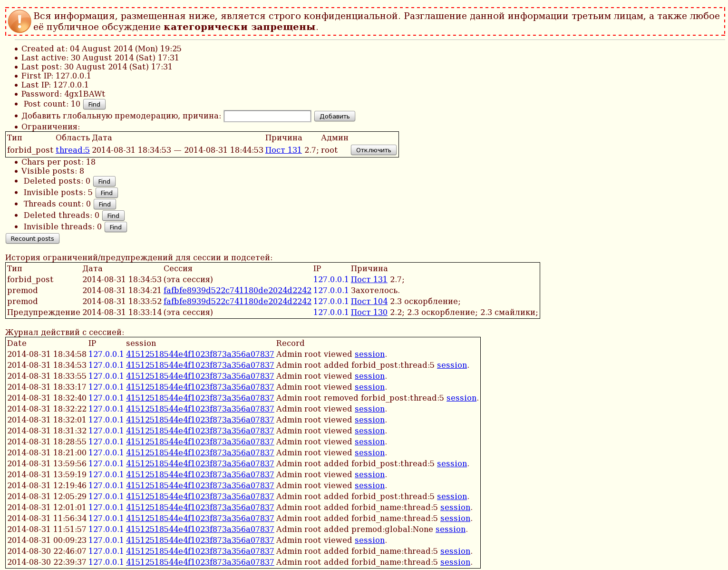Open session link after removed forbid_post:thread:5
The image size is (728, 570).
(x=461, y=398)
